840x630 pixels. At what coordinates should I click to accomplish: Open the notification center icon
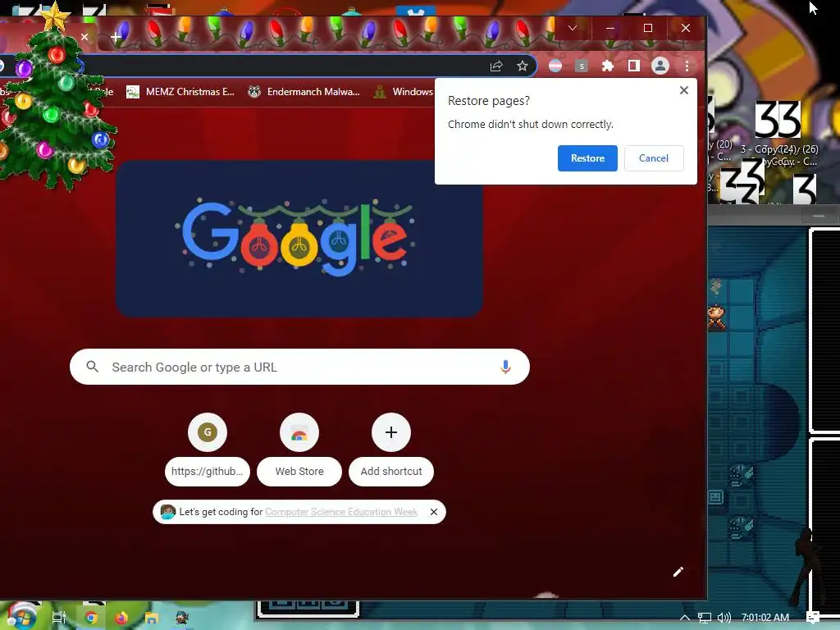(x=813, y=618)
